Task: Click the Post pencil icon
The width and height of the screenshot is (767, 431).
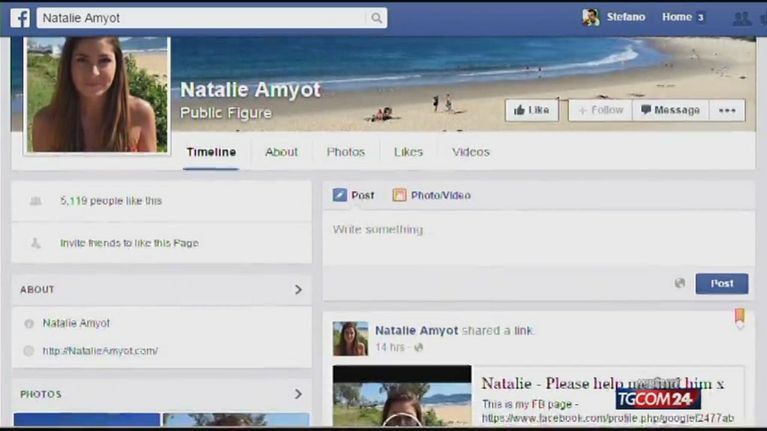Action: click(340, 195)
